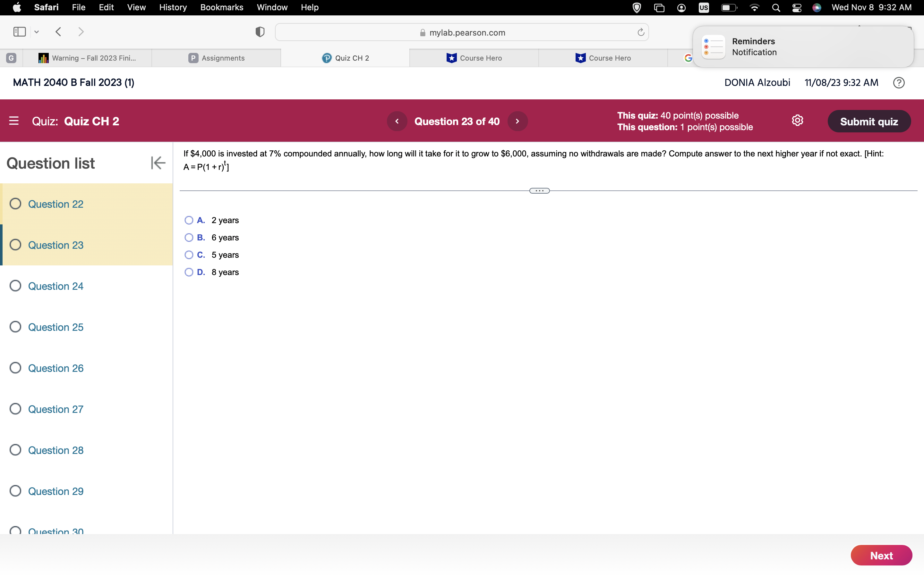Toggle the Safari sidebar icon
This screenshot has width=924, height=577.
(x=20, y=32)
